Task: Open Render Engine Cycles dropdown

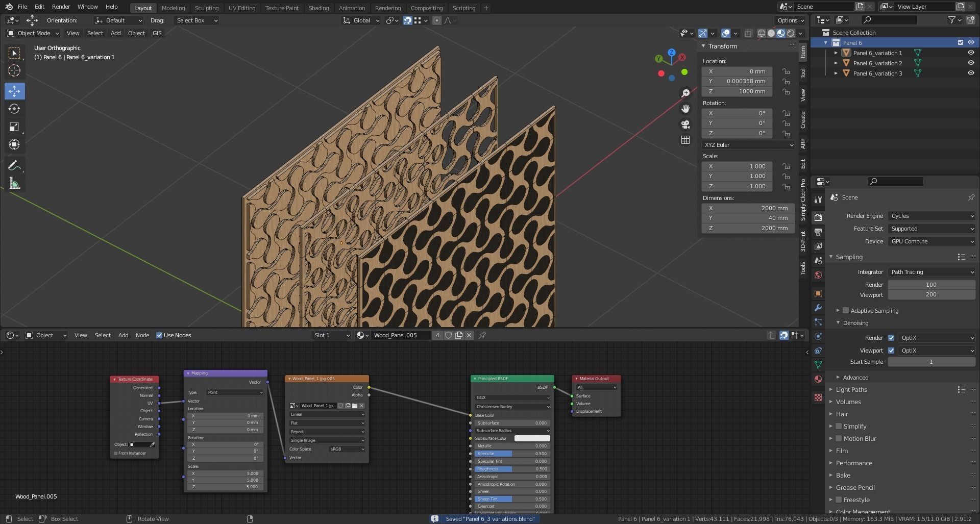Action: pos(932,216)
